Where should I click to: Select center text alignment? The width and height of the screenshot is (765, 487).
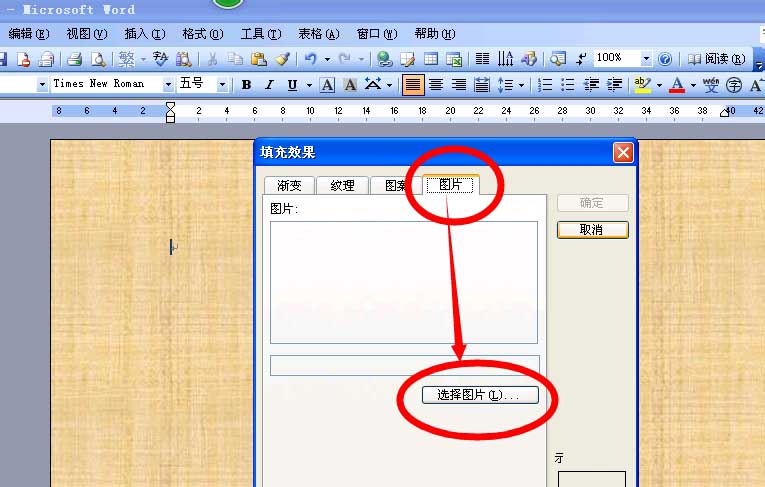(436, 85)
